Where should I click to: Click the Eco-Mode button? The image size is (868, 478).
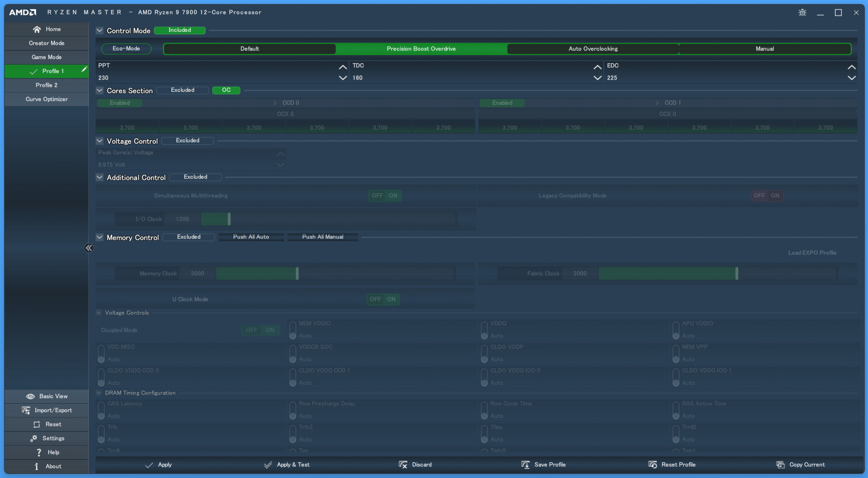pyautogui.click(x=126, y=48)
